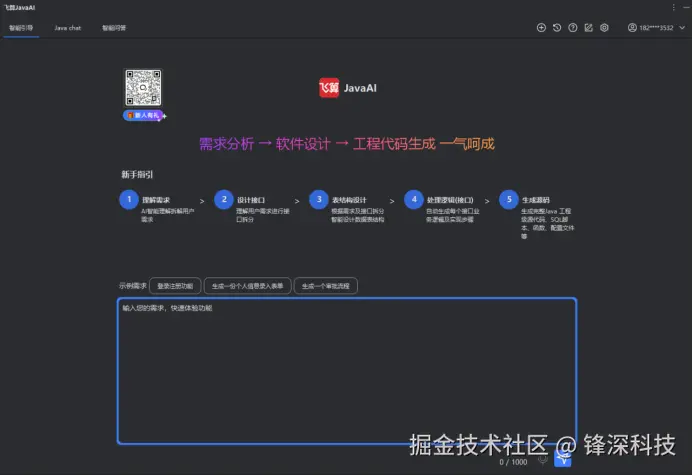The image size is (693, 475).
Task: Click step 2 circle 设计接口
Action: point(224,200)
